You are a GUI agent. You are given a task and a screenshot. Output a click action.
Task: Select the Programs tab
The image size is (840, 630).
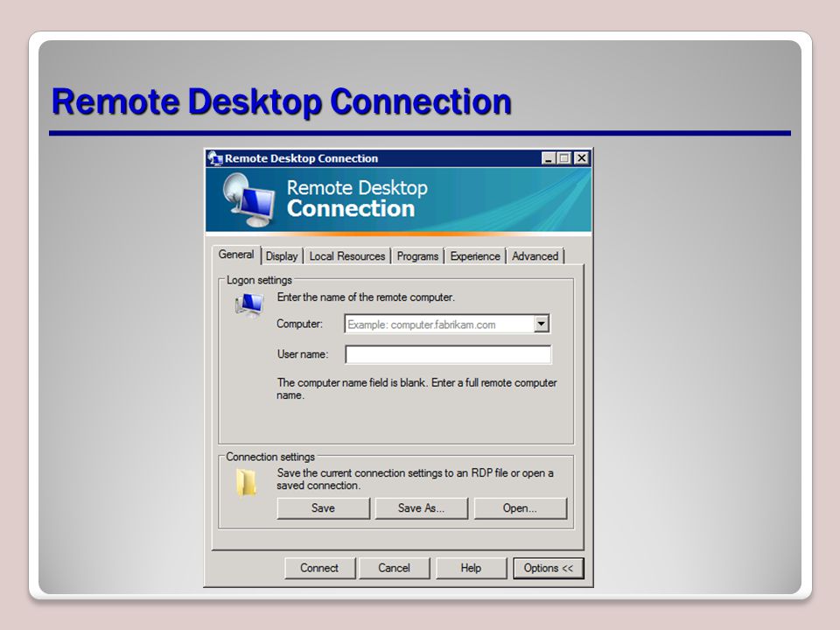click(417, 256)
